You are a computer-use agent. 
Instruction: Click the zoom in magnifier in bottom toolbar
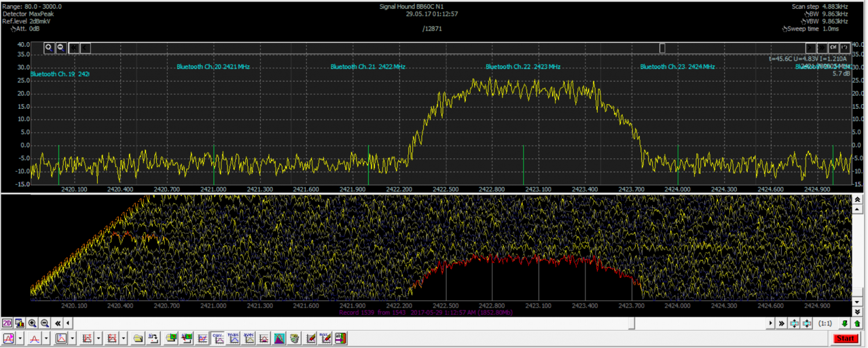(x=32, y=323)
